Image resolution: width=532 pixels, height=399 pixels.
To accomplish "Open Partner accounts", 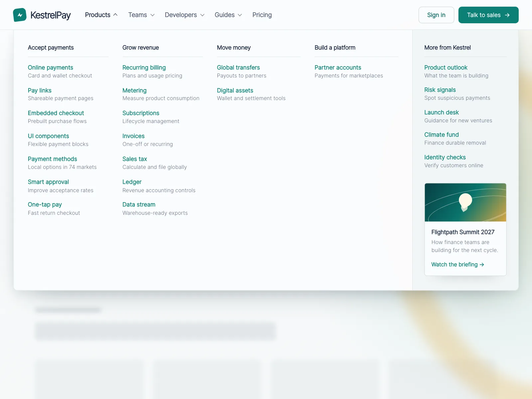I will point(338,67).
